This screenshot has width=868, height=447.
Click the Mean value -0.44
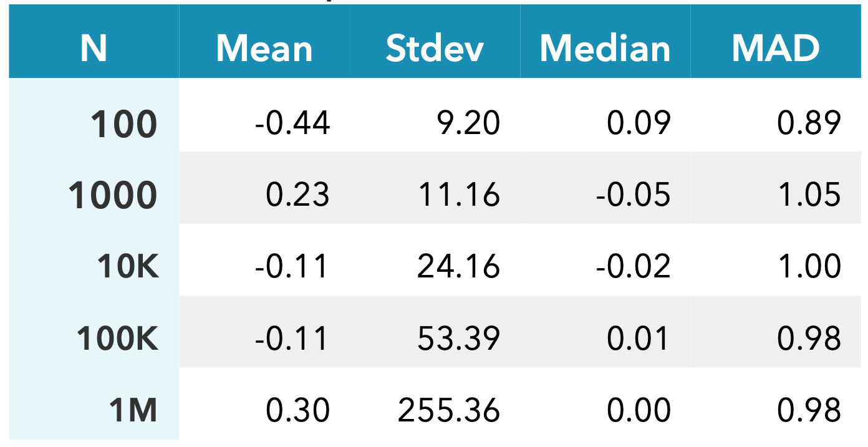pyautogui.click(x=292, y=124)
